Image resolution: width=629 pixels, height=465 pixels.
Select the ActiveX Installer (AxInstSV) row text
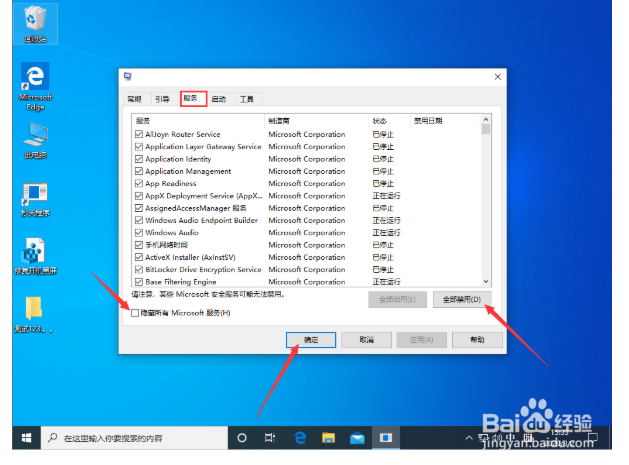pos(190,257)
